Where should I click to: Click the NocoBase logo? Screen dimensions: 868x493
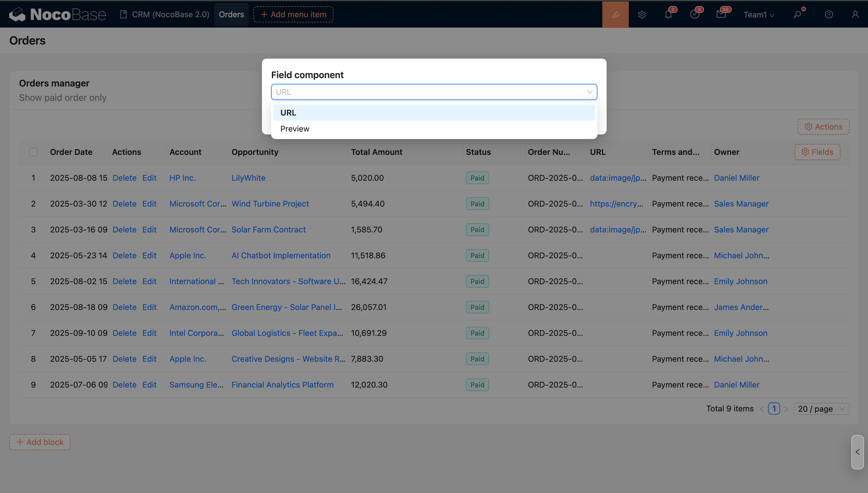[57, 15]
